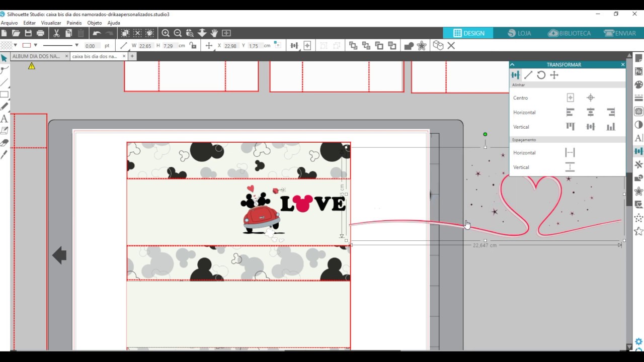This screenshot has height=362, width=644.
Task: Choose the rectangle drawing tool
Action: (4, 95)
